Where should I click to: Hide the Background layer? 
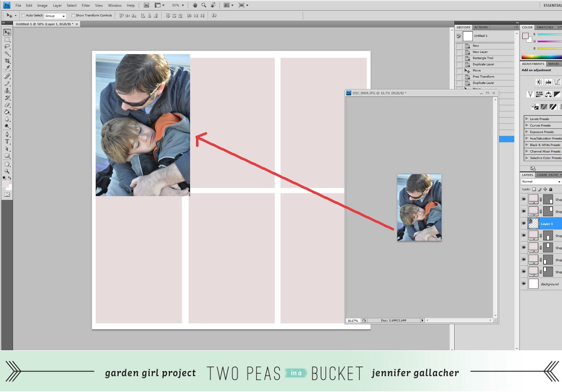(524, 284)
